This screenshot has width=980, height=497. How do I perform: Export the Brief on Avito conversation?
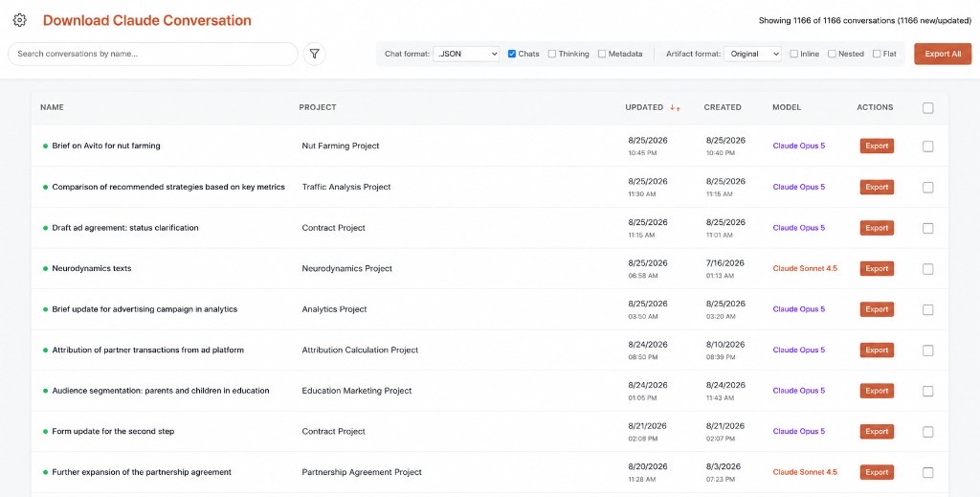click(x=877, y=146)
